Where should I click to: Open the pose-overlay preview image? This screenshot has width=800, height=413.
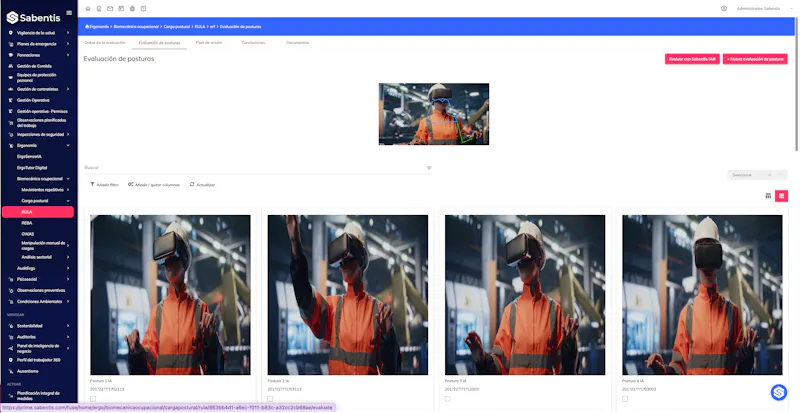434,114
